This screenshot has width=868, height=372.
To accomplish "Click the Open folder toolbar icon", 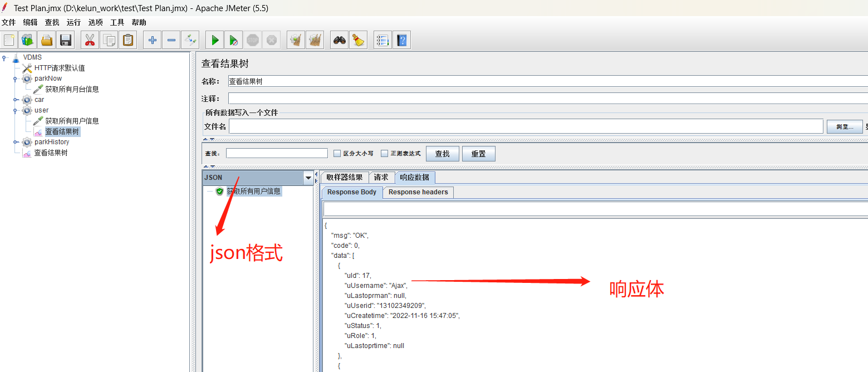I will pyautogui.click(x=46, y=40).
